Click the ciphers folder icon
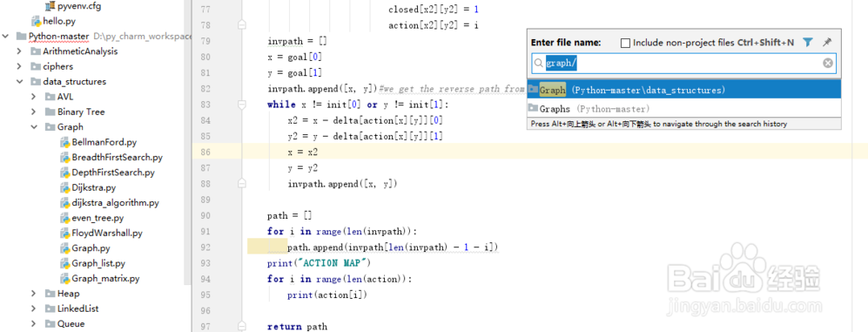 36,66
